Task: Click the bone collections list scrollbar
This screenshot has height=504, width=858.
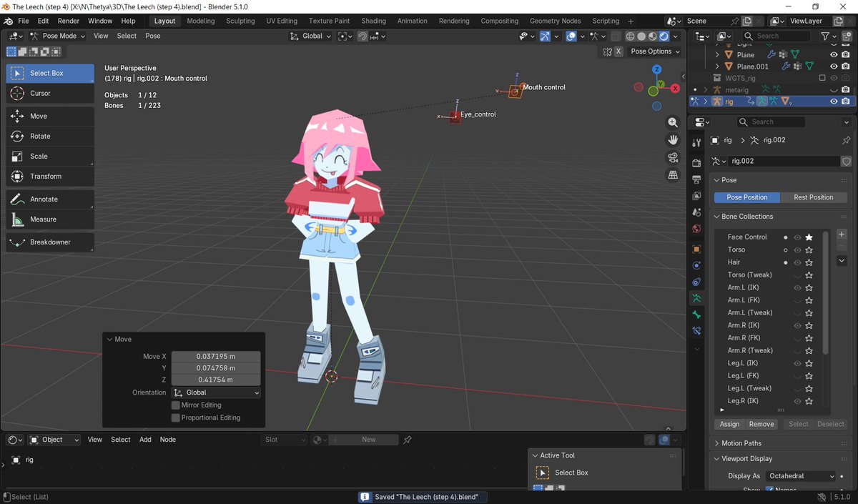Action: 826,293
